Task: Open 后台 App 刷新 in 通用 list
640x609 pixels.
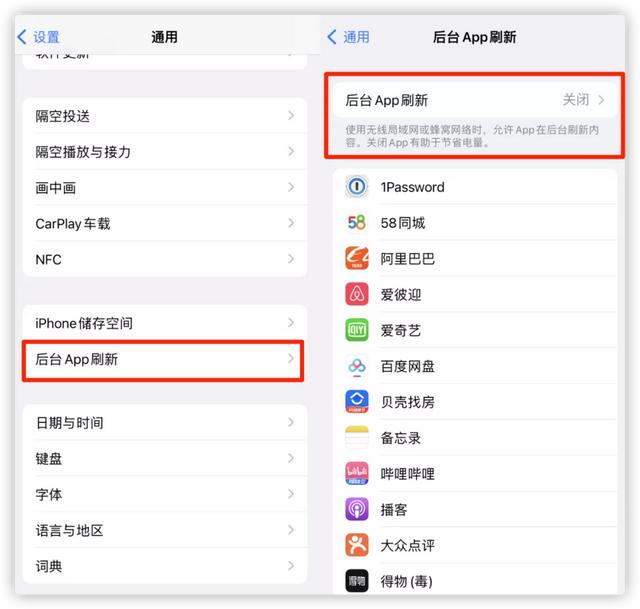Action: tap(165, 359)
